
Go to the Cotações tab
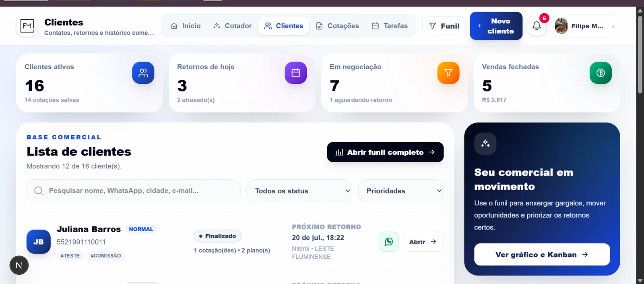pyautogui.click(x=337, y=26)
